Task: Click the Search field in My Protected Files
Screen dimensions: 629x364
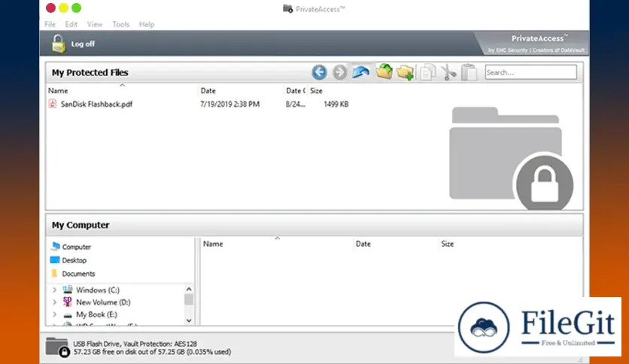Action: point(530,72)
